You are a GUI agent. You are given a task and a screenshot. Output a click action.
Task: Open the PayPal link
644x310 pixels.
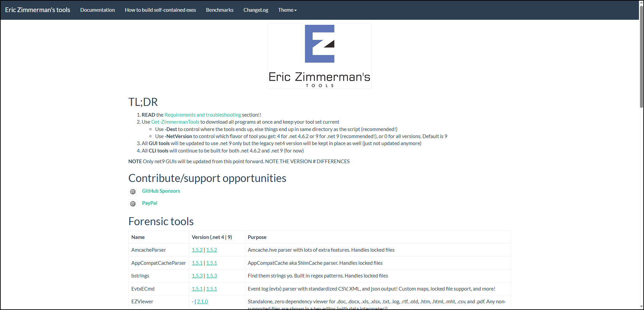pyautogui.click(x=150, y=203)
